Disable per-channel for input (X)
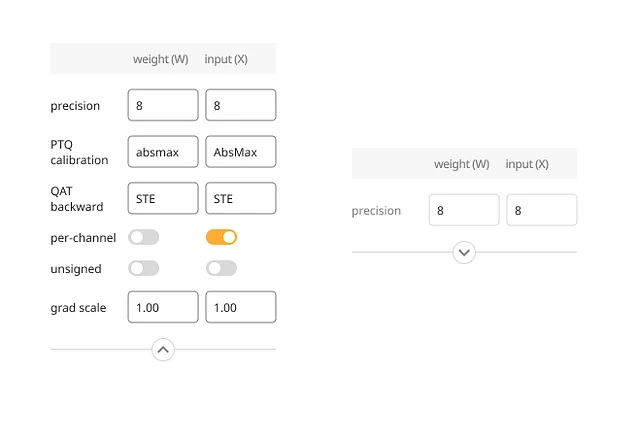The height and width of the screenshot is (443, 640). click(x=221, y=238)
